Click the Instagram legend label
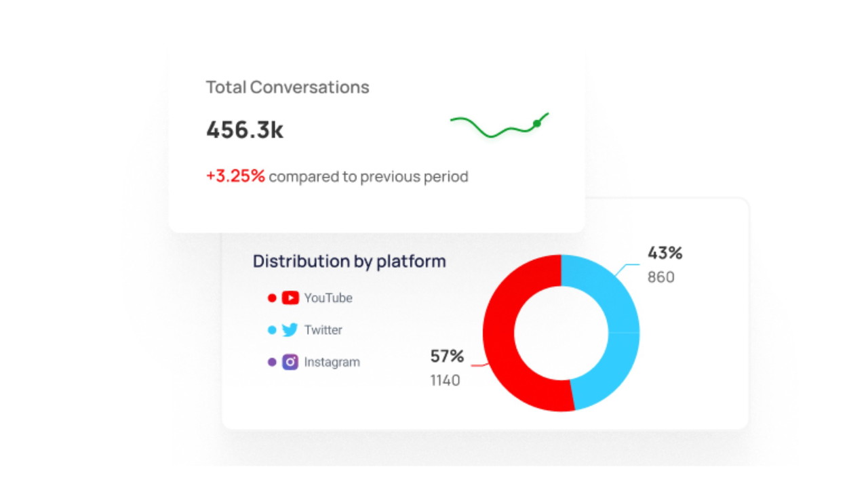 point(332,362)
